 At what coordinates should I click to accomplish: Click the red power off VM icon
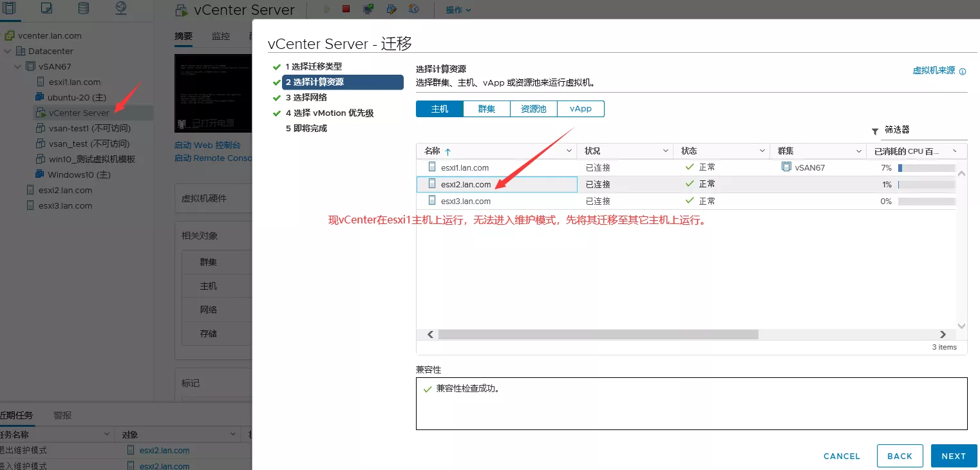[x=346, y=9]
